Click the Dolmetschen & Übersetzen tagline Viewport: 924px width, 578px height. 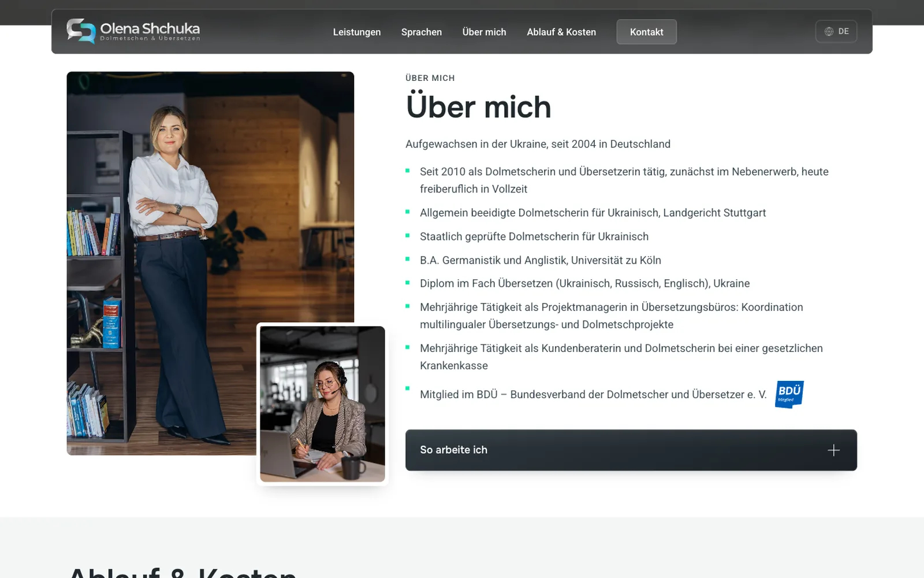(150, 39)
